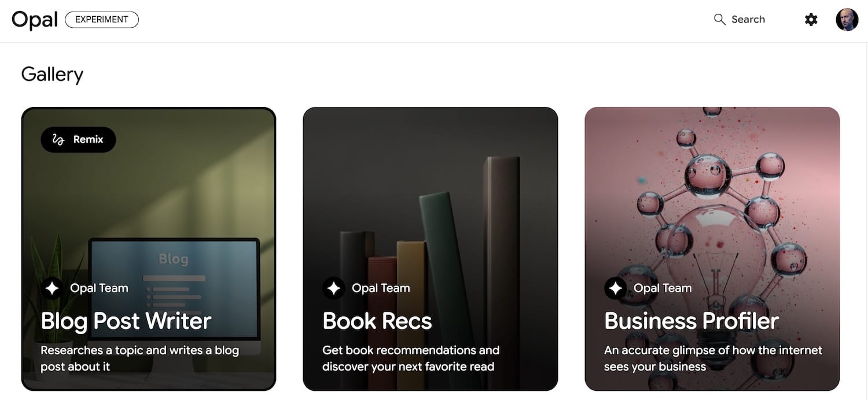
Task: Open the Book Recs card
Action: [x=430, y=249]
